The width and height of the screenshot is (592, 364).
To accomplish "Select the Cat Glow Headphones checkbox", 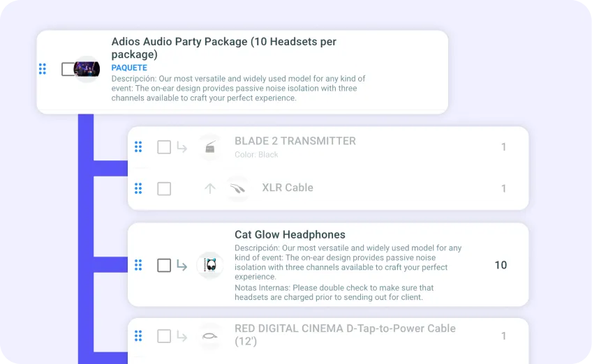I will pyautogui.click(x=164, y=265).
